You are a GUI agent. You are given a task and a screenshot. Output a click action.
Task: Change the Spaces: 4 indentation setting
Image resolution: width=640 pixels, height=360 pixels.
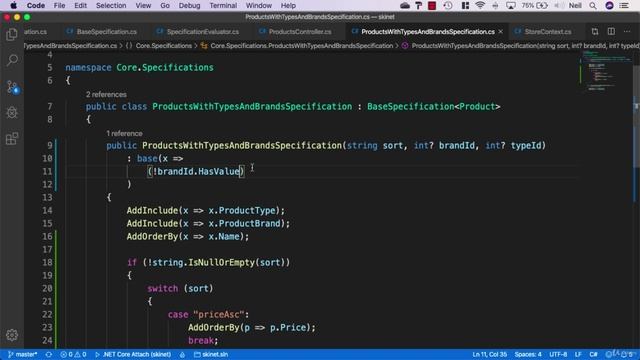(x=528, y=354)
